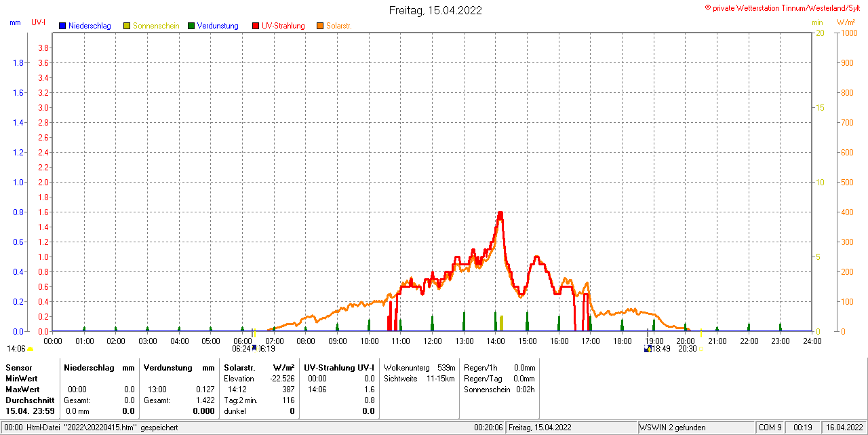This screenshot has height=435, width=868.
Task: Click the sunrise icon next to 06:24
Action: pyautogui.click(x=254, y=347)
